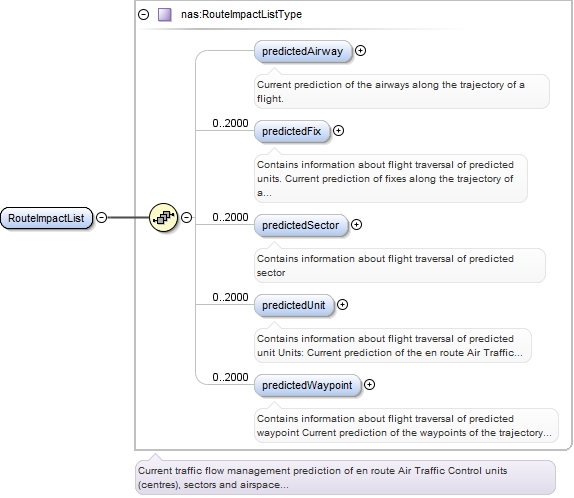Select the predictedUnit element node
The height and width of the screenshot is (498, 574).
294,305
